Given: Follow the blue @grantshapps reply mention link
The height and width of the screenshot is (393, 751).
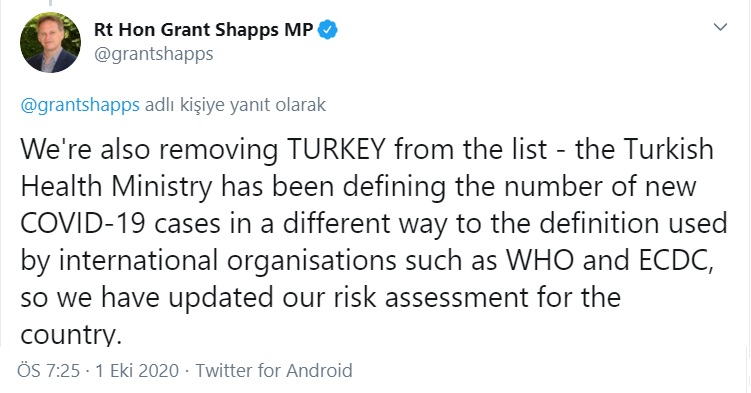Looking at the screenshot, I should pos(80,105).
